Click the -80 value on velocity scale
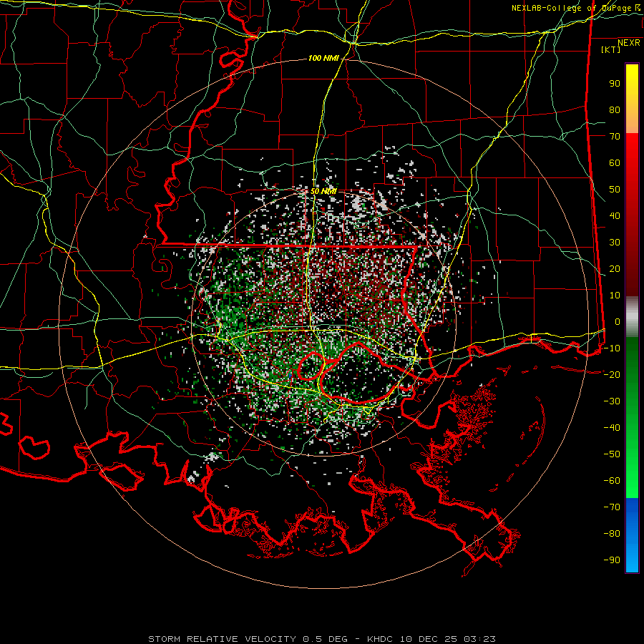 [x=612, y=534]
